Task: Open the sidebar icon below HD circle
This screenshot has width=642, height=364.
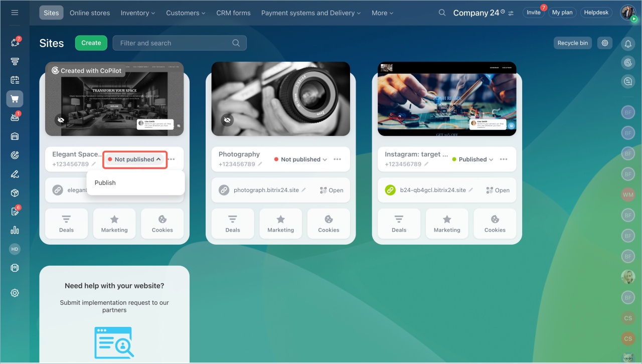Action: click(x=15, y=268)
